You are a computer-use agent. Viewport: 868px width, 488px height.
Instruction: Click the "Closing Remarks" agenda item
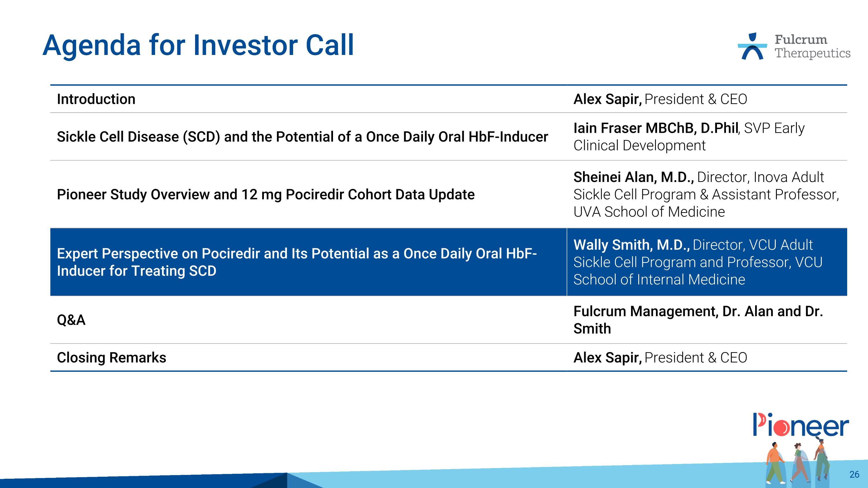point(111,358)
